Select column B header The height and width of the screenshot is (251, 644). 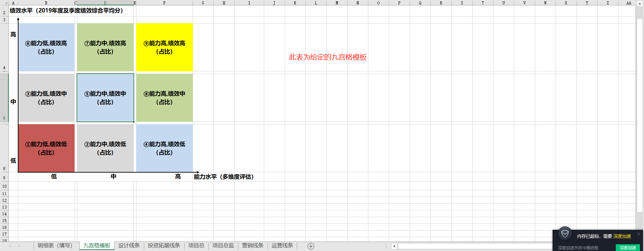coord(46,3)
